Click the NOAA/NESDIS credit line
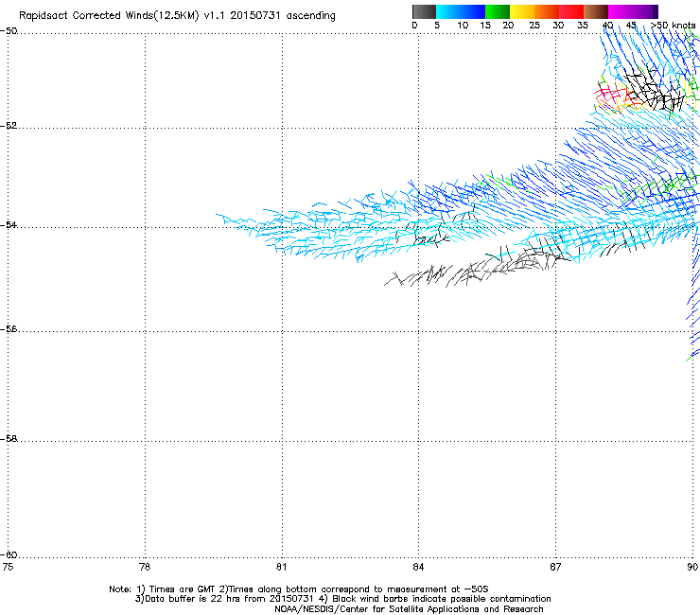 point(409,609)
